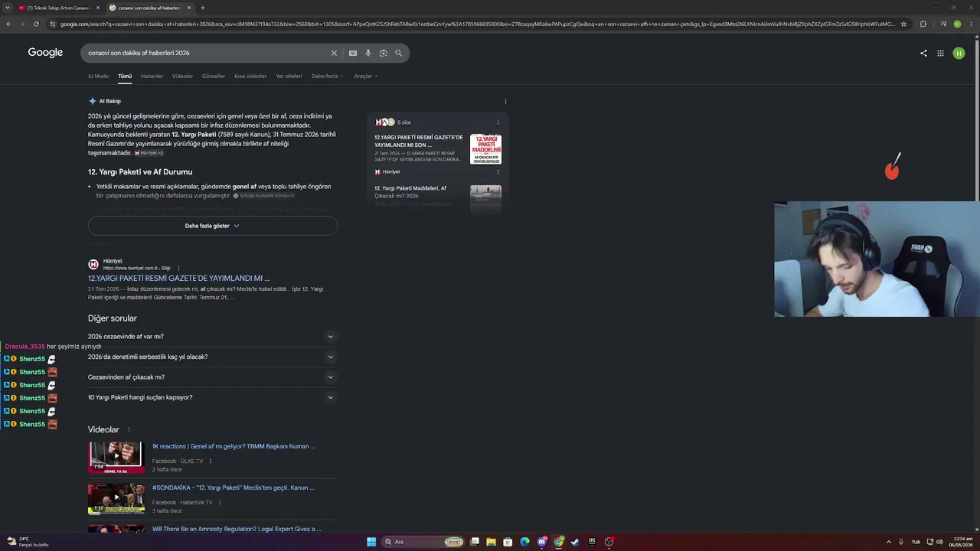Switch to the Yer siteleri tab
The width and height of the screenshot is (980, 551).
coord(289,77)
